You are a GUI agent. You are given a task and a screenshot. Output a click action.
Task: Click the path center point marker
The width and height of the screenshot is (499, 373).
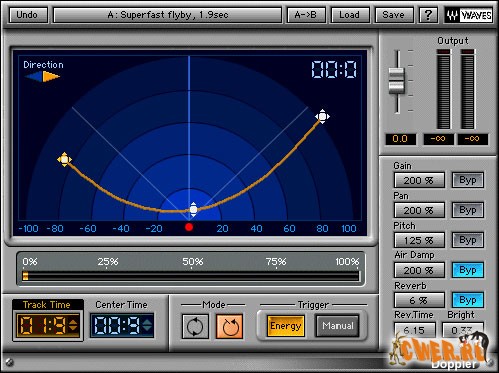[x=193, y=209]
